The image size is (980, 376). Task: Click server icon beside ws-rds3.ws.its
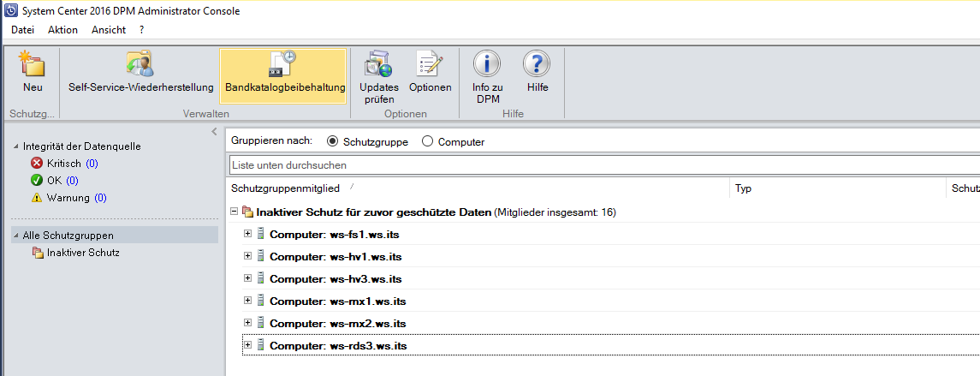[261, 344]
